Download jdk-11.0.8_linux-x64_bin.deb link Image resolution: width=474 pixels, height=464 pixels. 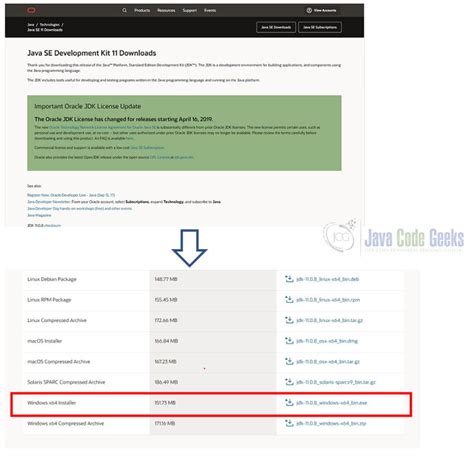327,279
